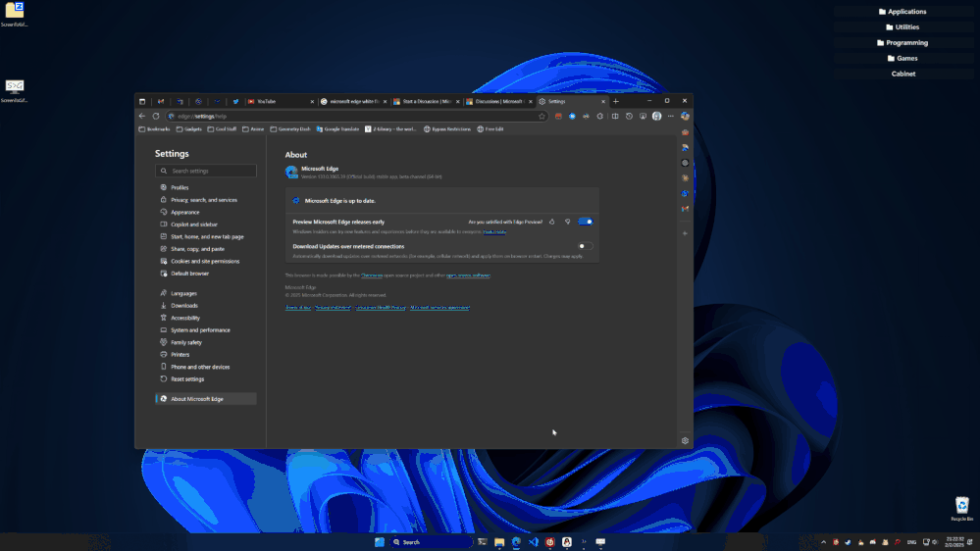This screenshot has width=980, height=551.
Task: Click the browser back arrow
Action: point(142,116)
